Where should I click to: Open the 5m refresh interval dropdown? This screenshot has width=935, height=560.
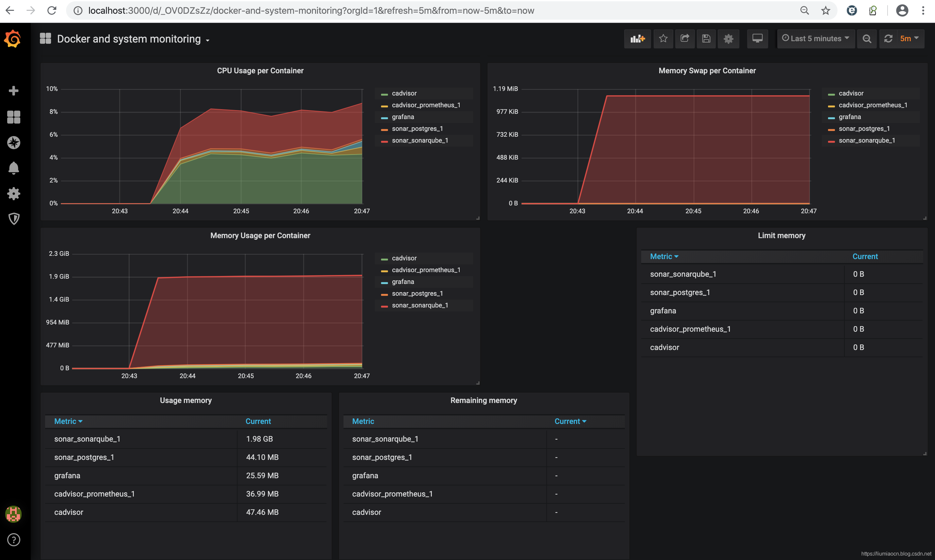pos(909,39)
